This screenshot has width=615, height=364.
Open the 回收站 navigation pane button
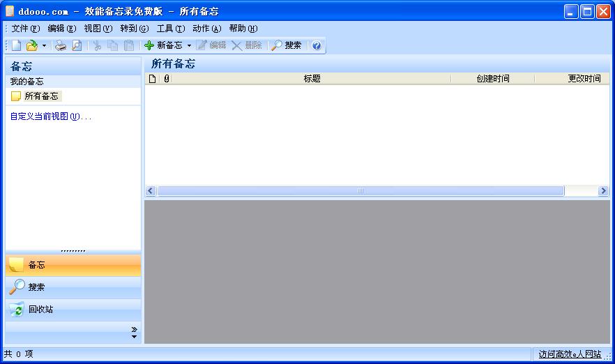tap(73, 310)
